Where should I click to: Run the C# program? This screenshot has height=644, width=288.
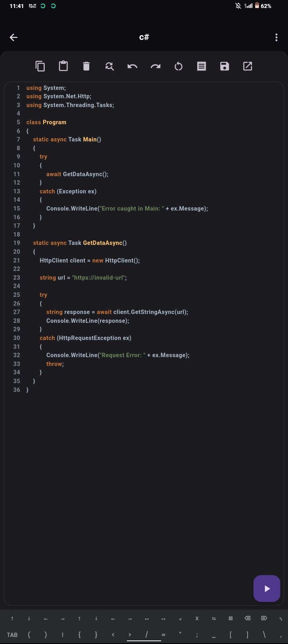pos(267,588)
